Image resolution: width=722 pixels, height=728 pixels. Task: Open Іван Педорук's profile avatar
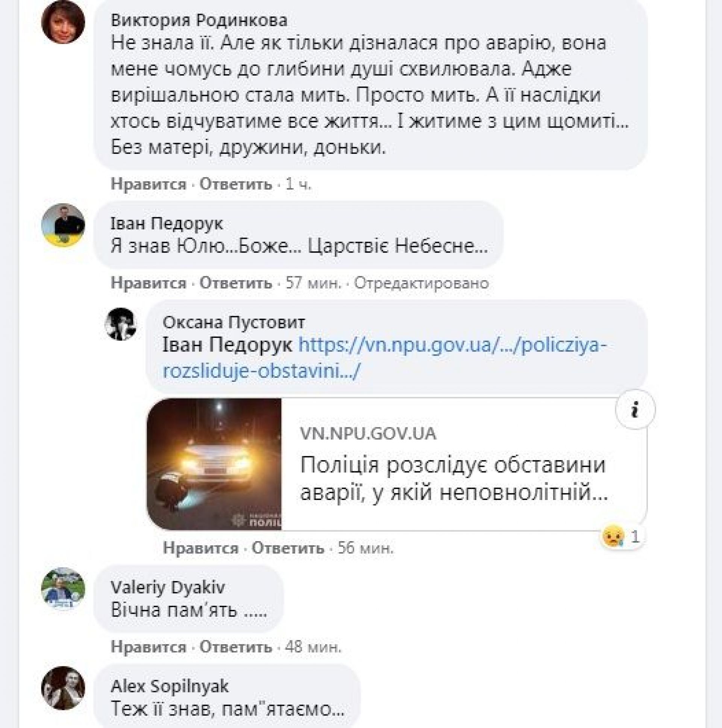(63, 225)
